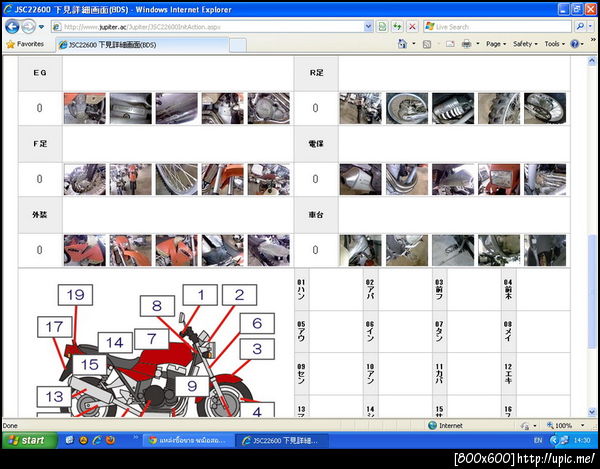Click the red Stop loading X icon
The height and width of the screenshot is (469, 600).
coord(412,27)
